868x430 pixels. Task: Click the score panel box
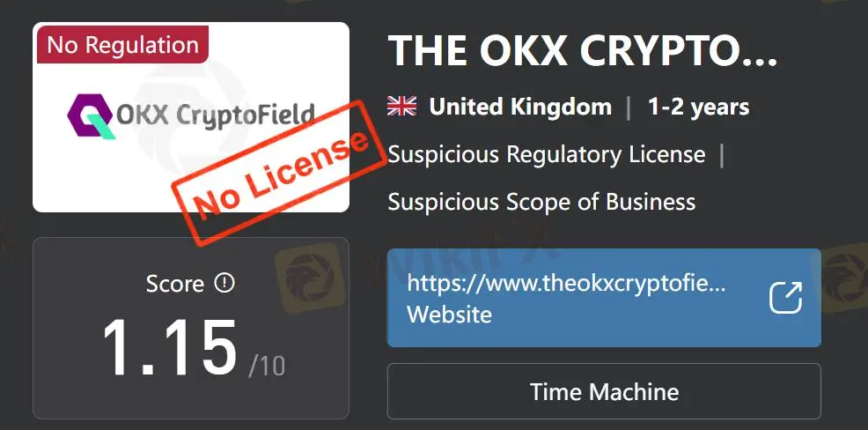pyautogui.click(x=191, y=328)
